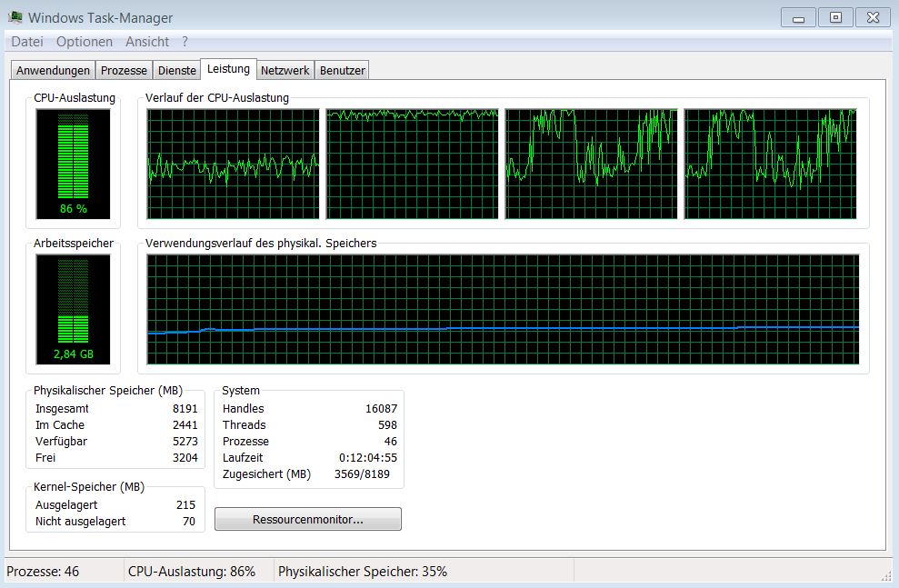Click the 'Kernel-Speicher (MB)' group heading
899x588 pixels.
point(89,486)
